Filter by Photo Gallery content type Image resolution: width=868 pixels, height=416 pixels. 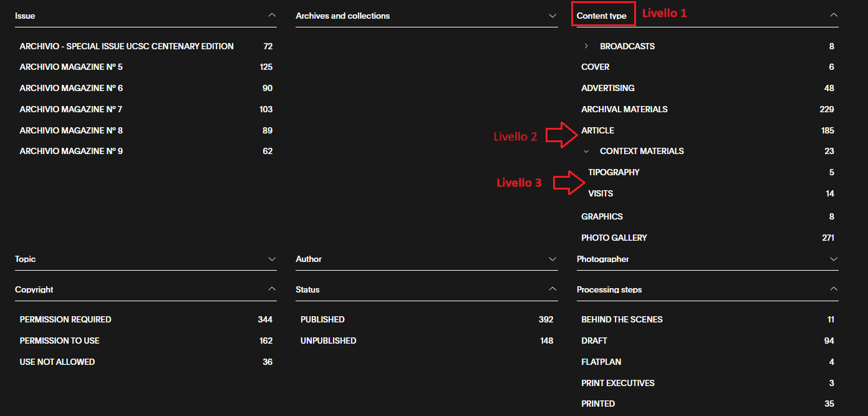[614, 238]
